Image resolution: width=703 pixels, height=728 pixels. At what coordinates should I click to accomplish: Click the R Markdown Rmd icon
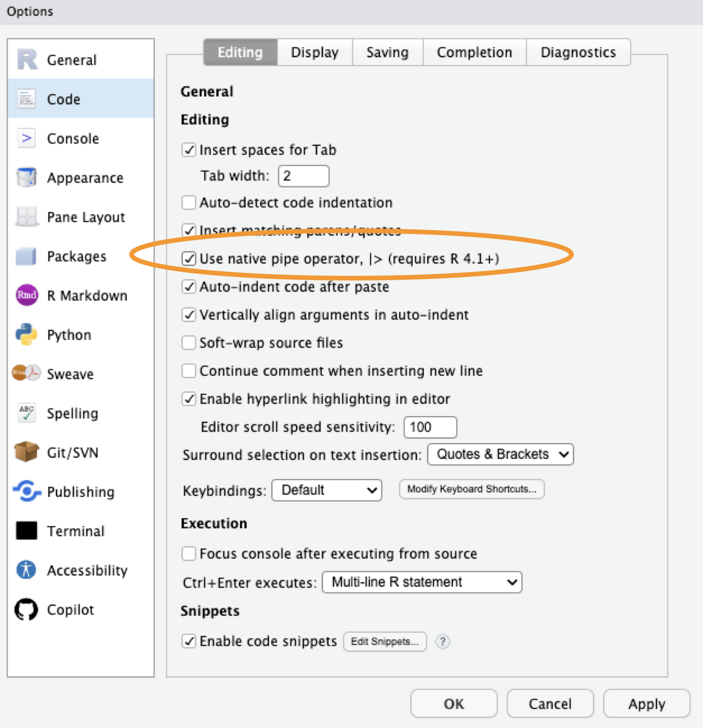coord(27,295)
